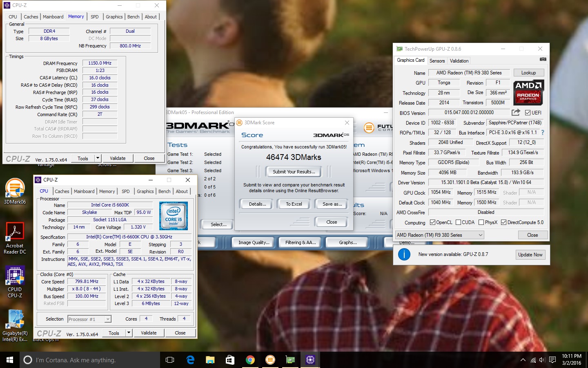Toggle the CUDA checkbox
The height and width of the screenshot is (368, 588).
point(458,222)
